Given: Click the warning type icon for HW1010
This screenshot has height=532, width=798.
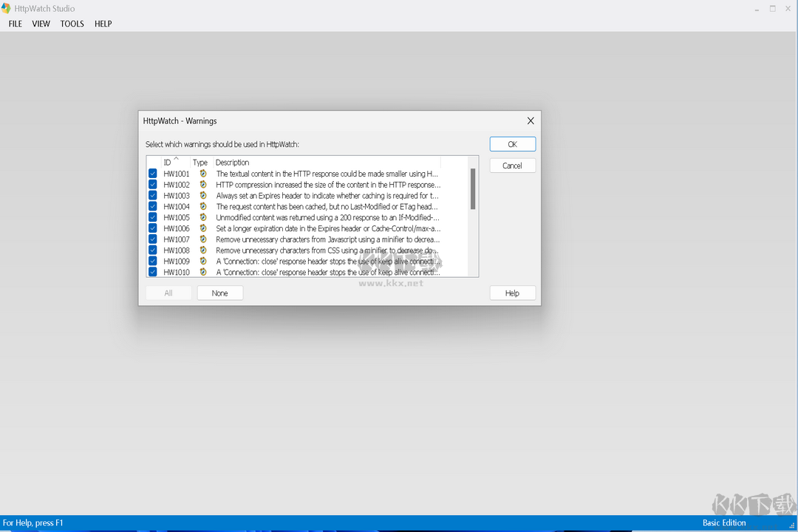Looking at the screenshot, I should [x=203, y=272].
